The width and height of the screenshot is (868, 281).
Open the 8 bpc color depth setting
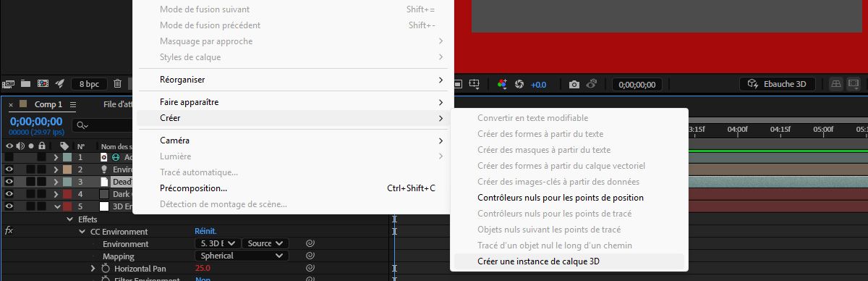pos(89,84)
